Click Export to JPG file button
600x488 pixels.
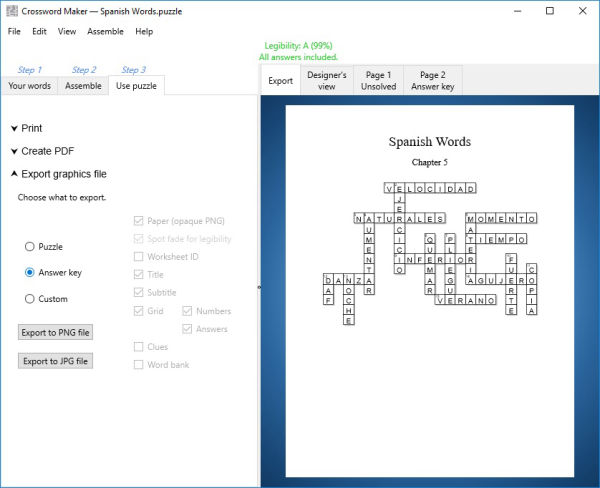55,361
